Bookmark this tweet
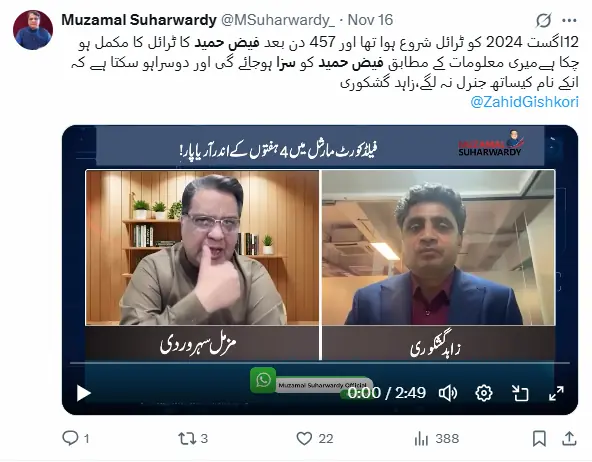Screen dimensions: 592x462 click(x=539, y=439)
